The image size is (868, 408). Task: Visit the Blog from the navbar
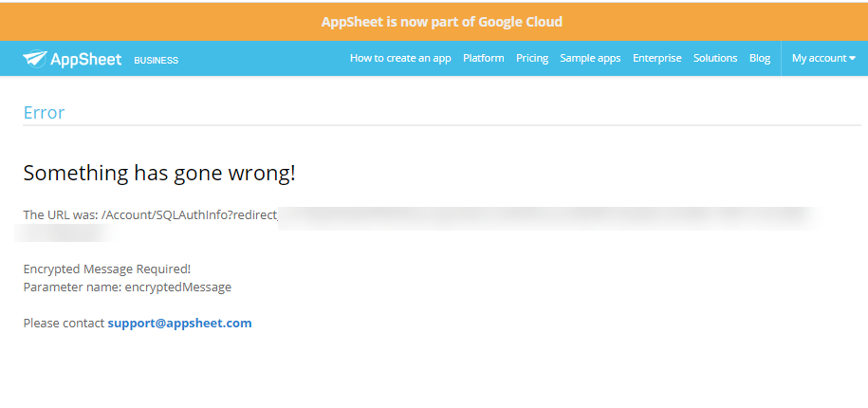pos(760,58)
